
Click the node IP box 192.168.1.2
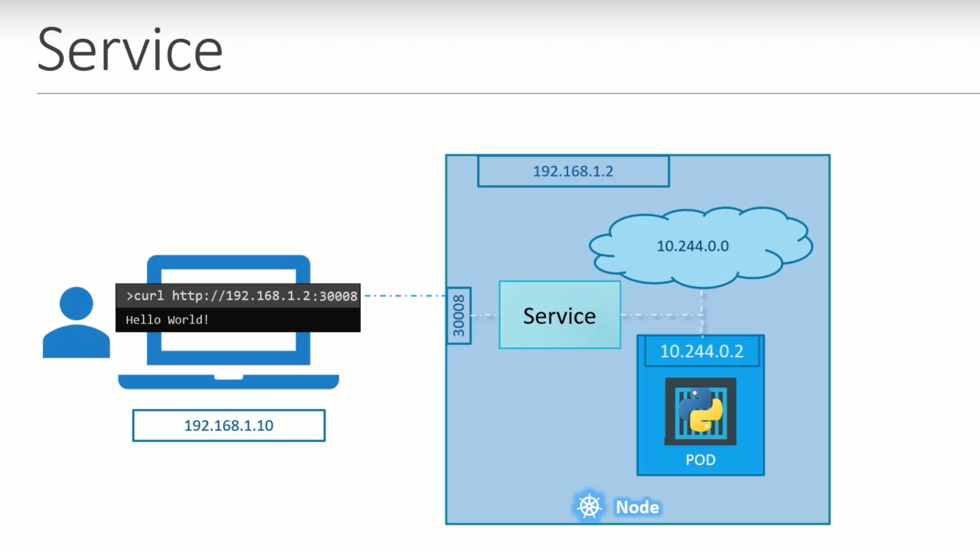click(x=573, y=171)
